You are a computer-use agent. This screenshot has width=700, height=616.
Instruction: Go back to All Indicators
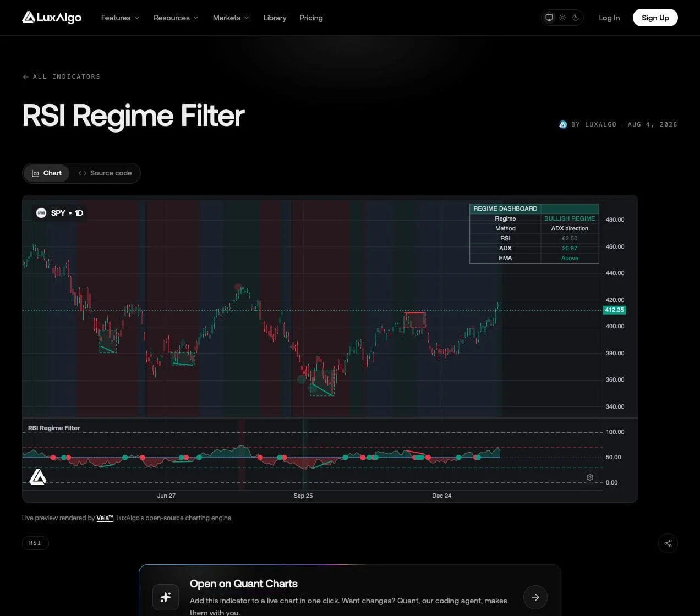click(61, 76)
